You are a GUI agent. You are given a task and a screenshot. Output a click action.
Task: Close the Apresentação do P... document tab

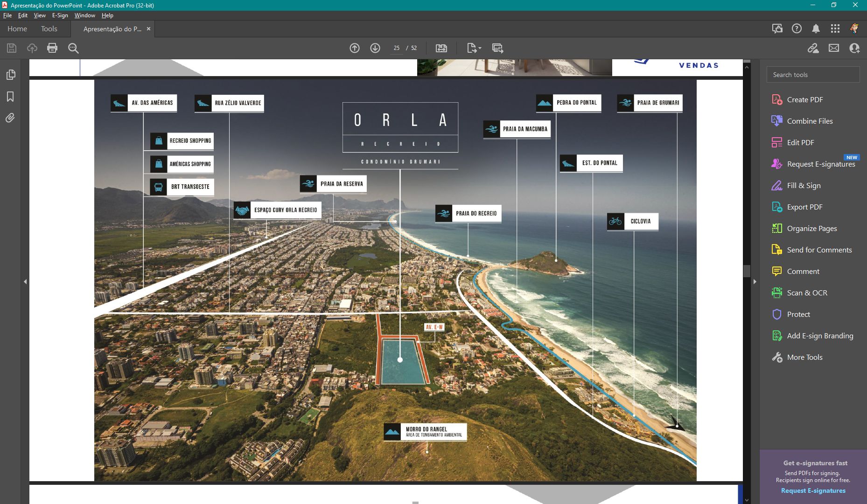pos(149,29)
